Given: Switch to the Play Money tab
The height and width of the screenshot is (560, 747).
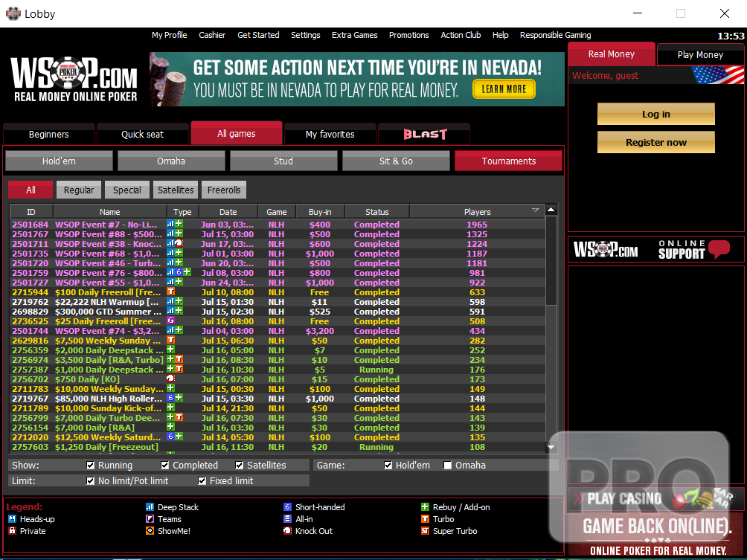Looking at the screenshot, I should 700,55.
